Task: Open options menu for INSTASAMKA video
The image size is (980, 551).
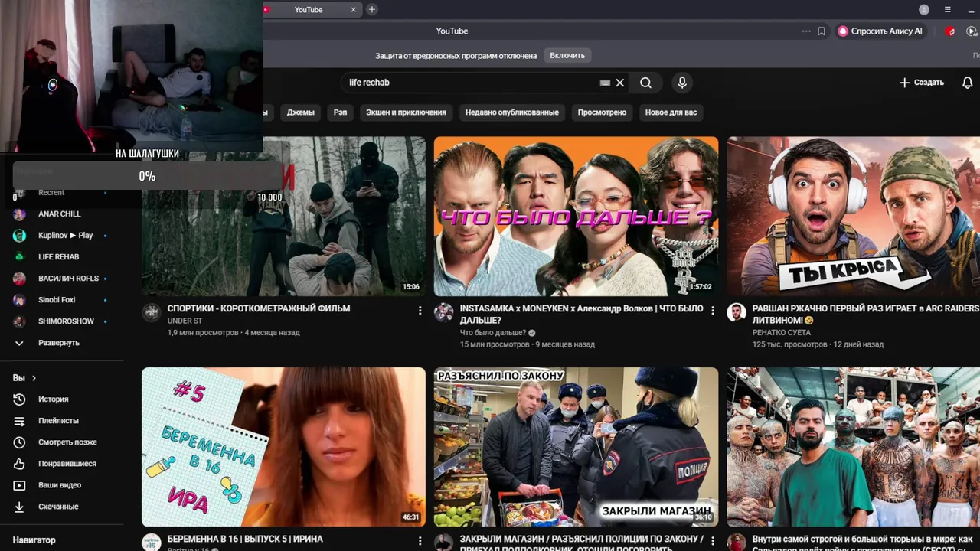Action: 712,311
